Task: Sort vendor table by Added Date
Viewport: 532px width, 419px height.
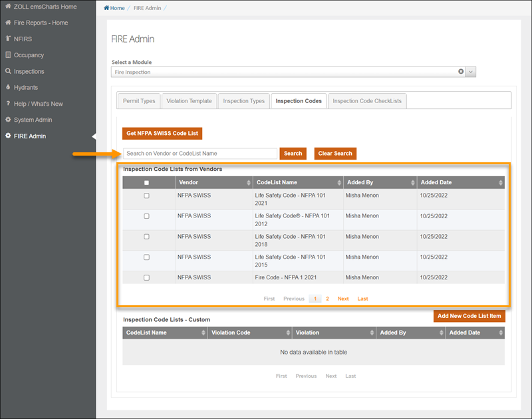Action: tap(501, 182)
